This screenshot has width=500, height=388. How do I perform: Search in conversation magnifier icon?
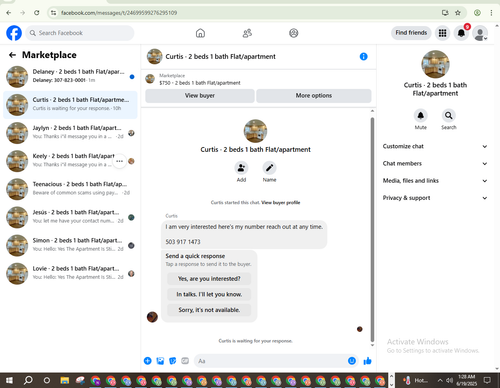click(449, 116)
